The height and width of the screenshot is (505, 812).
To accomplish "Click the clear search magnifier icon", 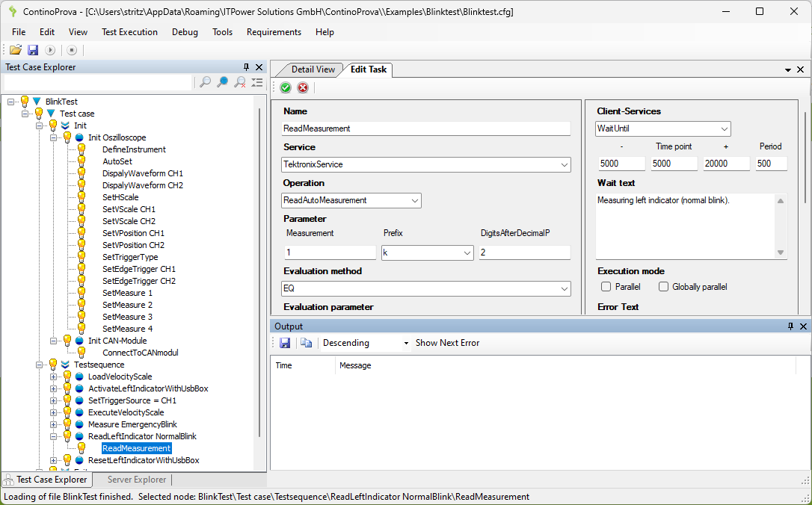I will pos(240,82).
